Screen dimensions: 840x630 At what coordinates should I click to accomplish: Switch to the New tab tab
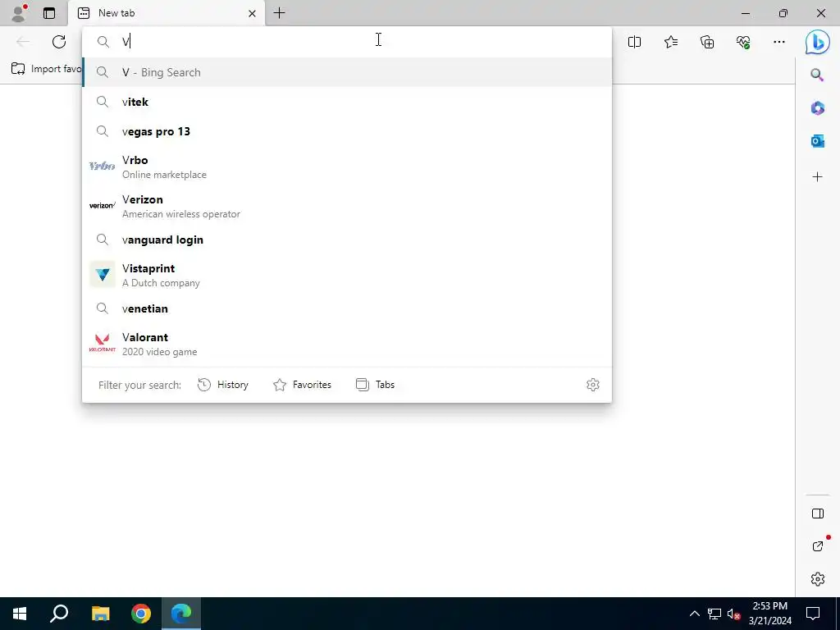166,13
